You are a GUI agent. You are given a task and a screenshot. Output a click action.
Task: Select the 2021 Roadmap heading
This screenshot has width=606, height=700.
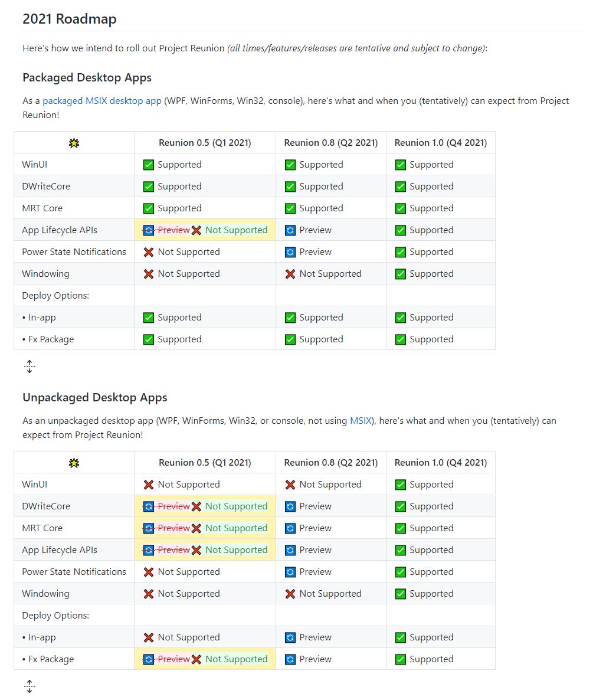coord(70,19)
